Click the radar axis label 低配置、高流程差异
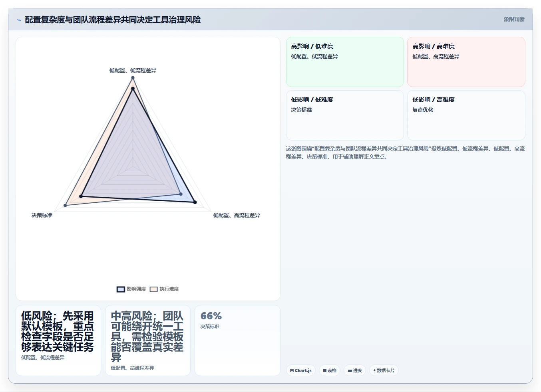This screenshot has height=392, width=541. (237, 215)
